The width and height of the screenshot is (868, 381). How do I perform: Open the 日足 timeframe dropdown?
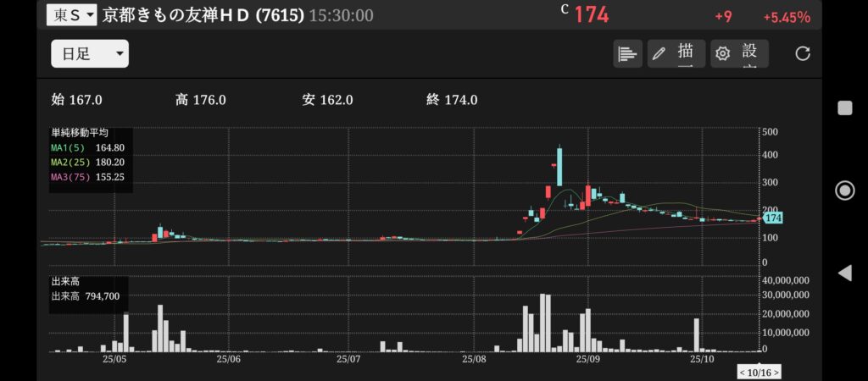click(x=89, y=53)
